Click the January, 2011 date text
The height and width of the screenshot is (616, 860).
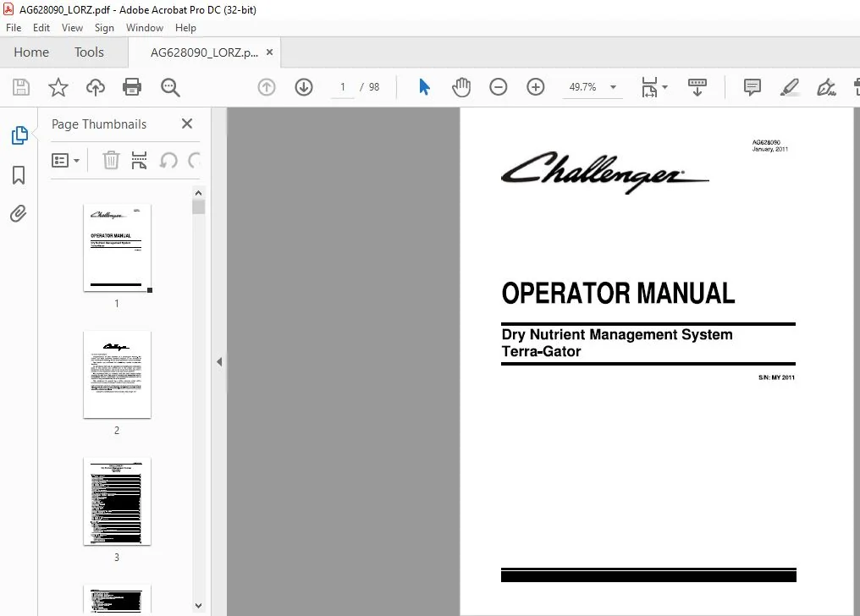pos(770,149)
